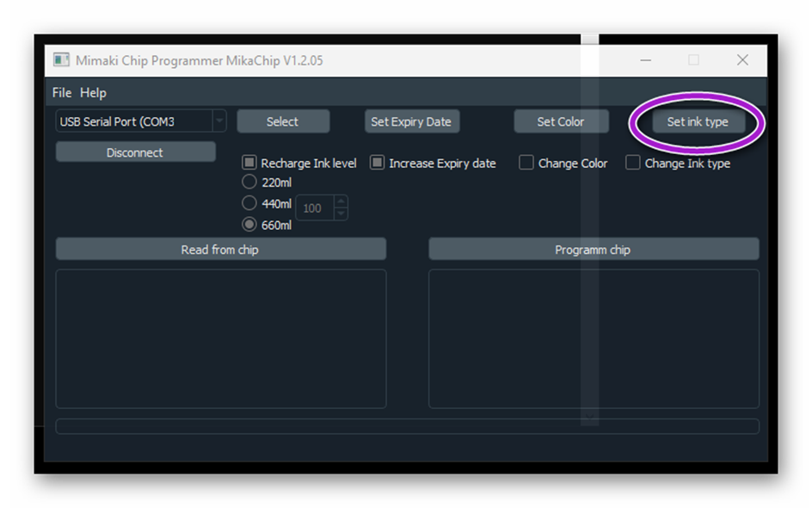
Task: Click the Set ink type button
Action: (x=698, y=121)
